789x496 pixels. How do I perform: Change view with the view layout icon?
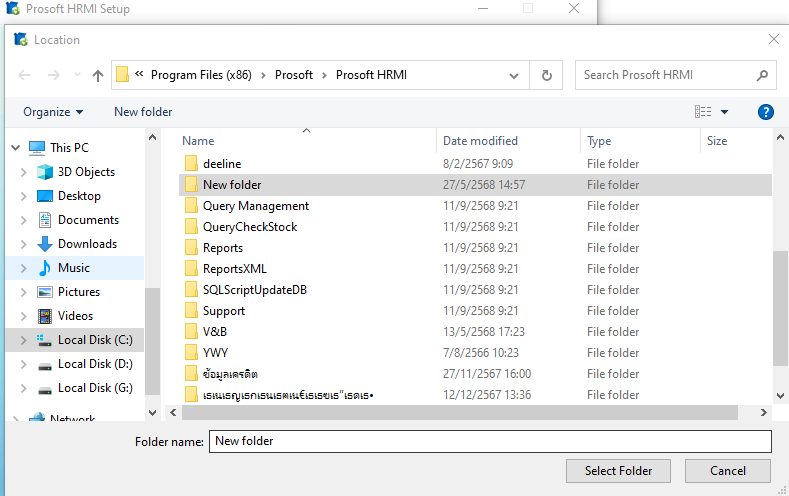coord(703,112)
